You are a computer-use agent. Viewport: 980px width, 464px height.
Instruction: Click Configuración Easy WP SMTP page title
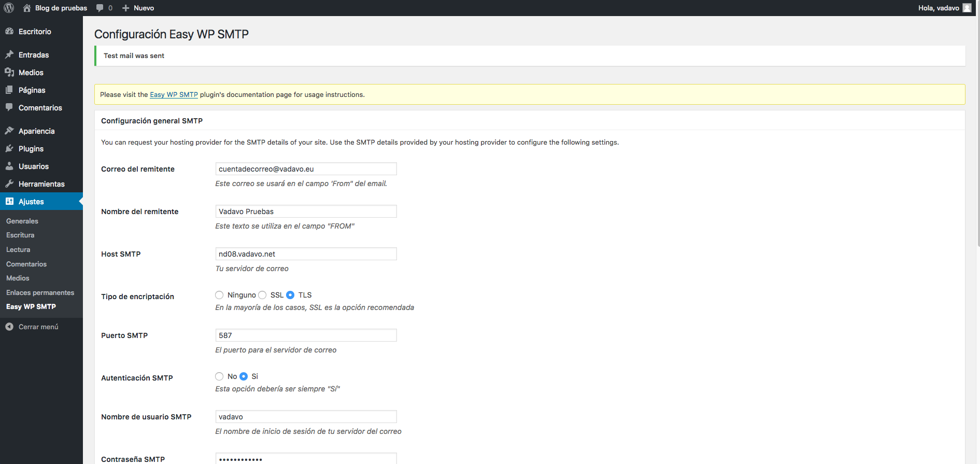pyautogui.click(x=172, y=34)
